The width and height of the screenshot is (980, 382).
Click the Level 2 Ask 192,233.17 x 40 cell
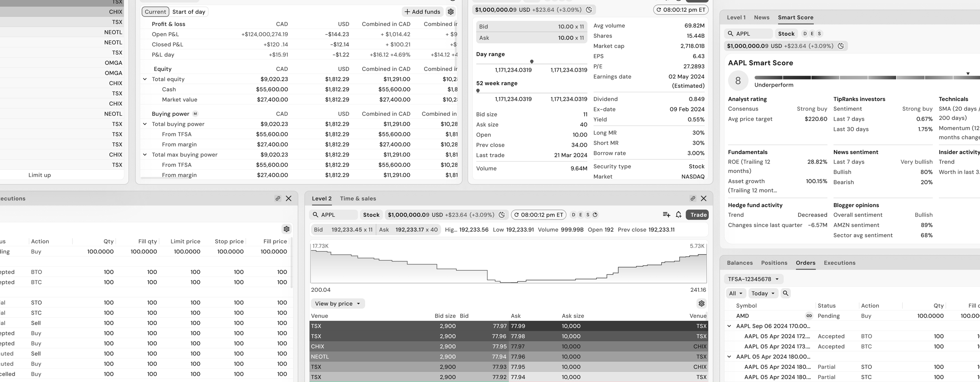click(x=408, y=230)
